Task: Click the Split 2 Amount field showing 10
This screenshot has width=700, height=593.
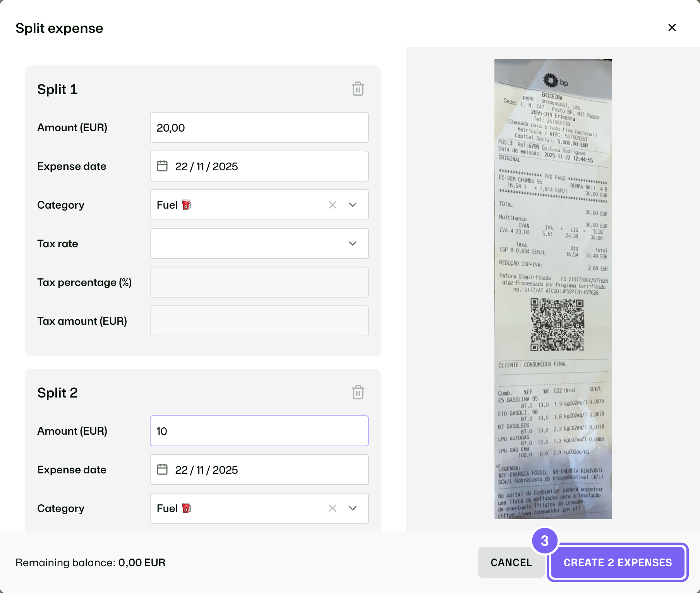Action: pos(259,431)
